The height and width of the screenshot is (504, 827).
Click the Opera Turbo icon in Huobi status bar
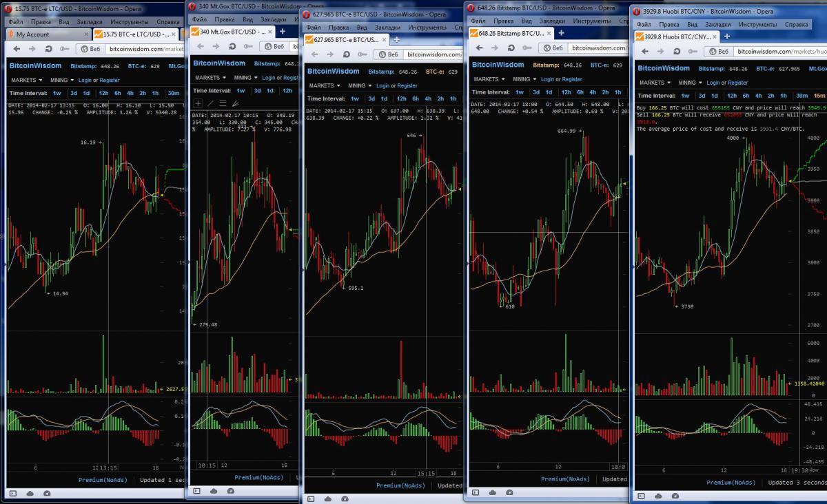(675, 496)
